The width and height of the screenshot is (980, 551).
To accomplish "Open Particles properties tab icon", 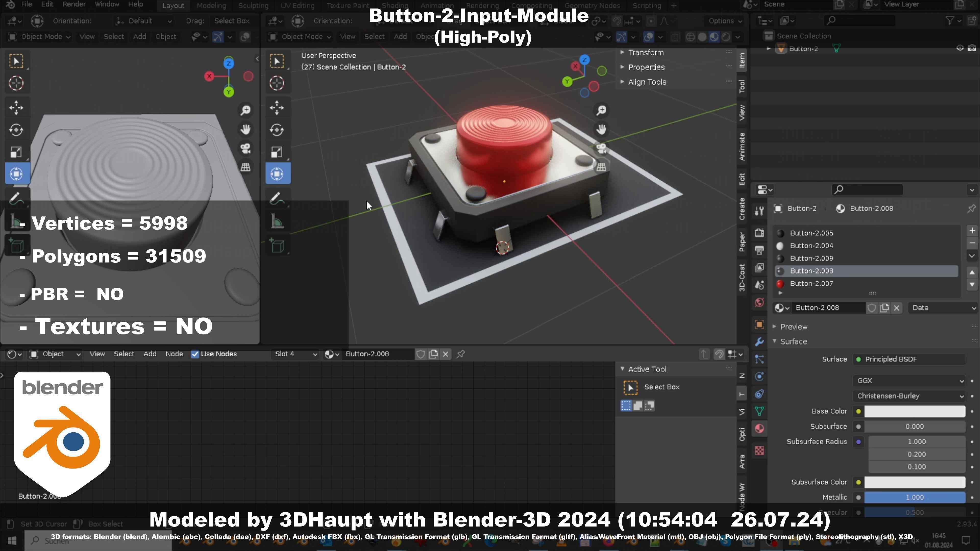I will coord(759,359).
